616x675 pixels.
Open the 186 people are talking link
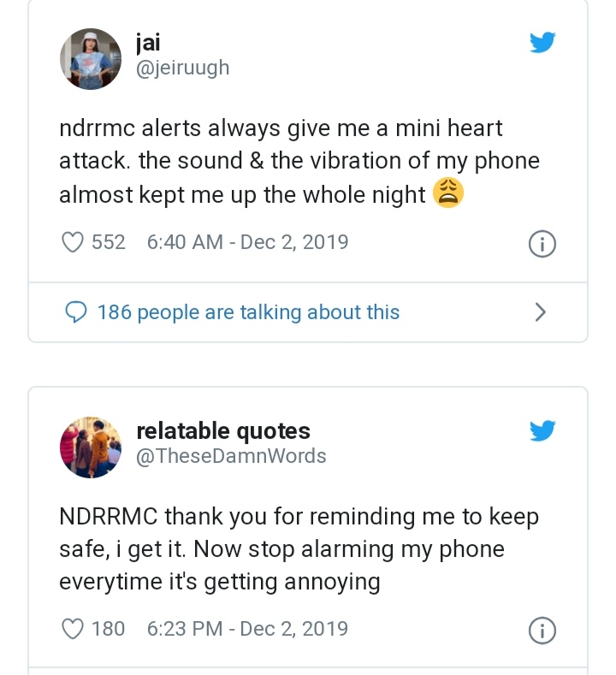point(248,312)
